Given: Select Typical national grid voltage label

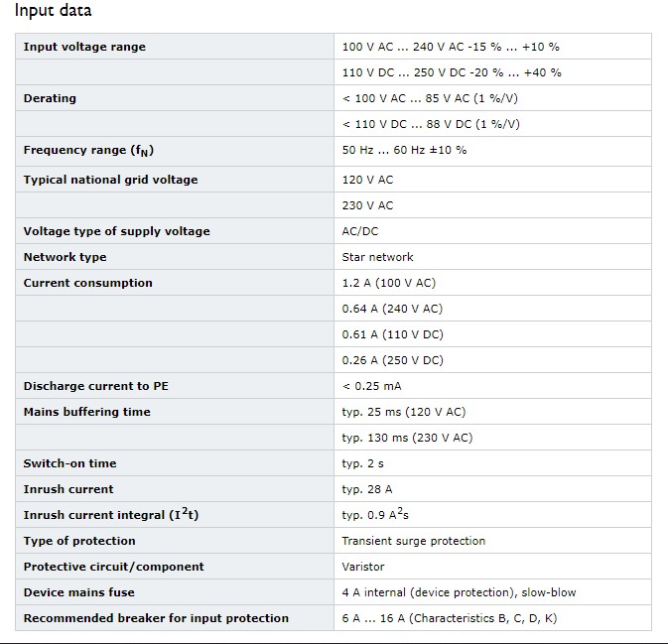Looking at the screenshot, I should click(x=110, y=180).
